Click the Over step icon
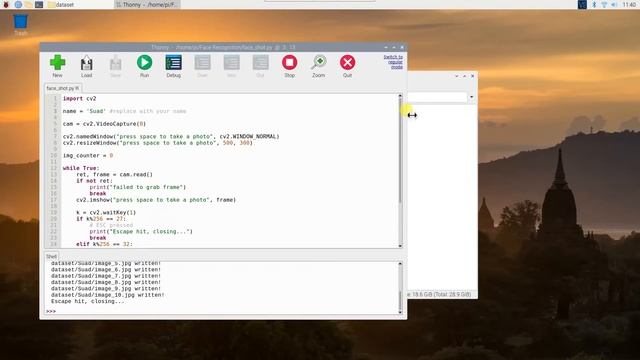Image resolution: width=640 pixels, height=360 pixels. (x=202, y=66)
